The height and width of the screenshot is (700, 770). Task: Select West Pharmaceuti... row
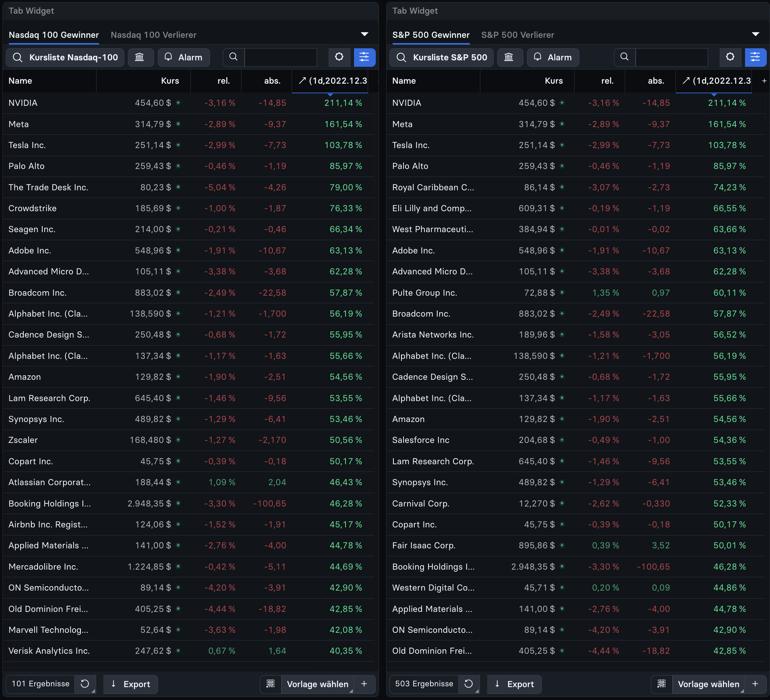tap(576, 229)
